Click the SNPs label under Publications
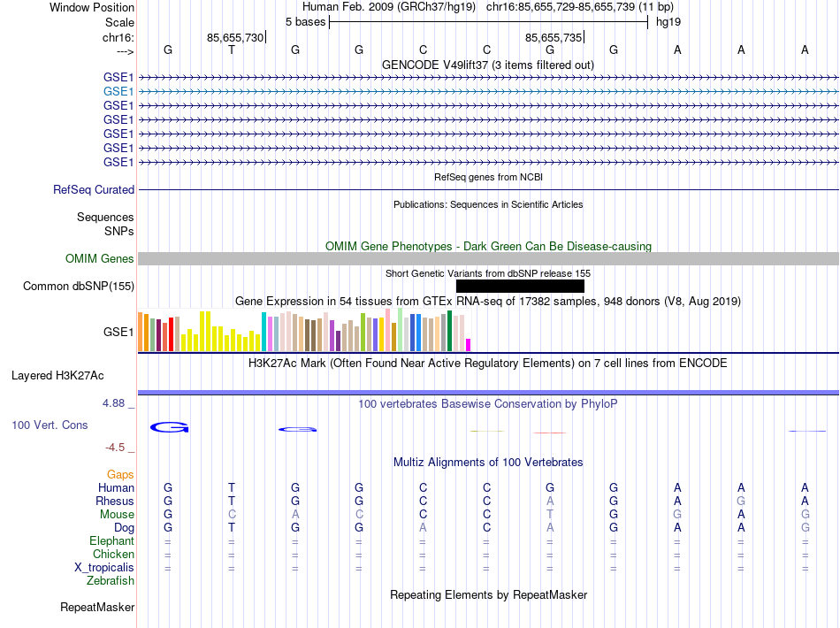 pyautogui.click(x=119, y=231)
